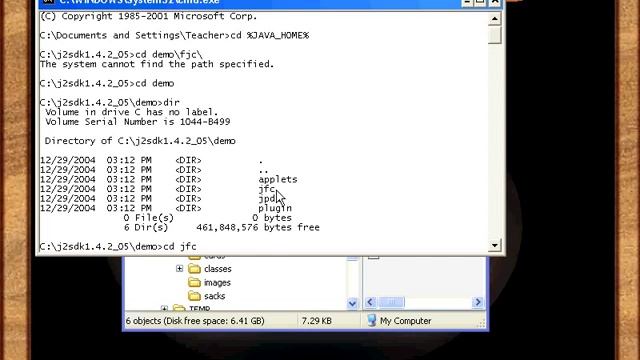Image resolution: width=640 pixels, height=360 pixels.
Task: Click the cmd.exe title bar icon
Action: coord(49,2)
